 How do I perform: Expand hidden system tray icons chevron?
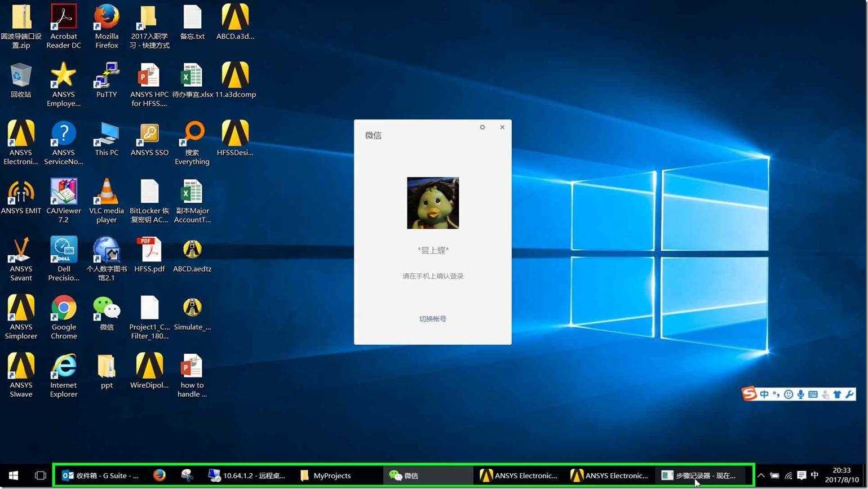(761, 475)
